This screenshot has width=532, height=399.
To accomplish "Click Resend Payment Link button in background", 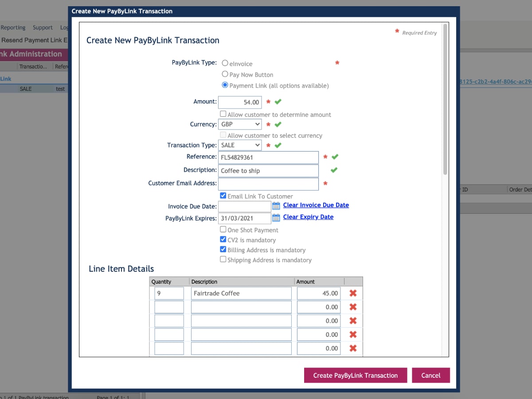I will (x=34, y=40).
